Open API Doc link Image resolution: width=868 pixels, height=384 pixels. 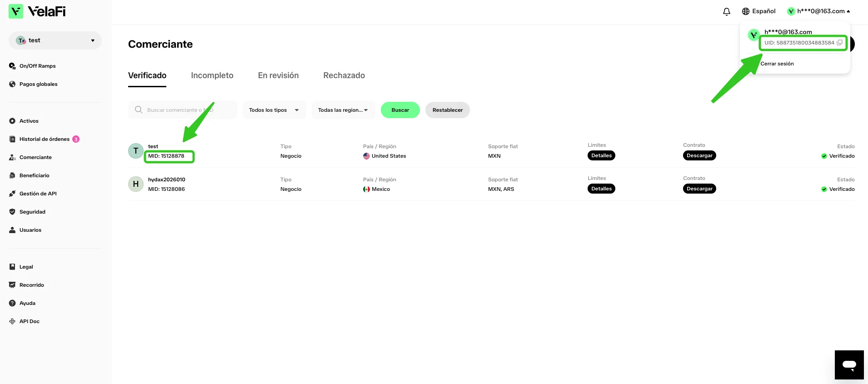(x=29, y=321)
